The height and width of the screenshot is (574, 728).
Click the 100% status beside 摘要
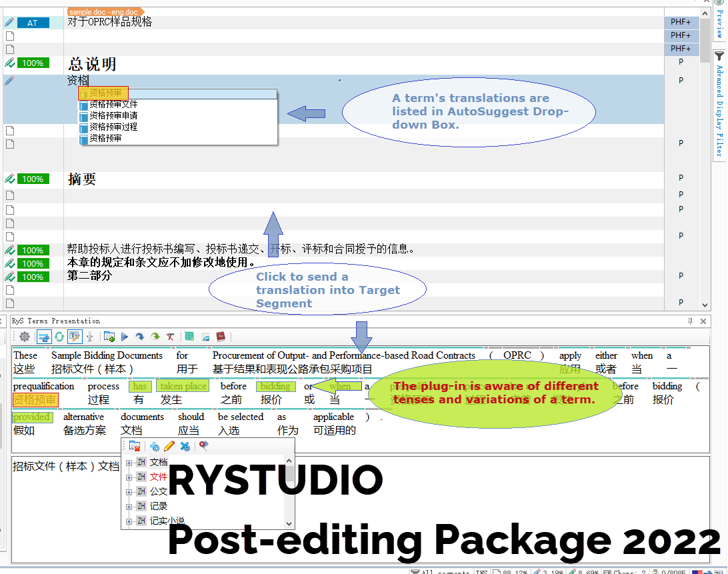(33, 179)
